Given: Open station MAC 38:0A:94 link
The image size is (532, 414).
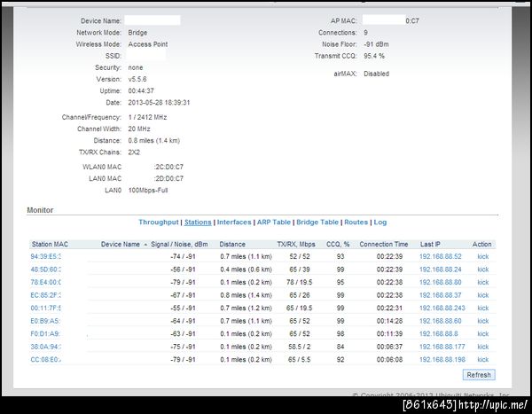Looking at the screenshot, I should point(46,347).
